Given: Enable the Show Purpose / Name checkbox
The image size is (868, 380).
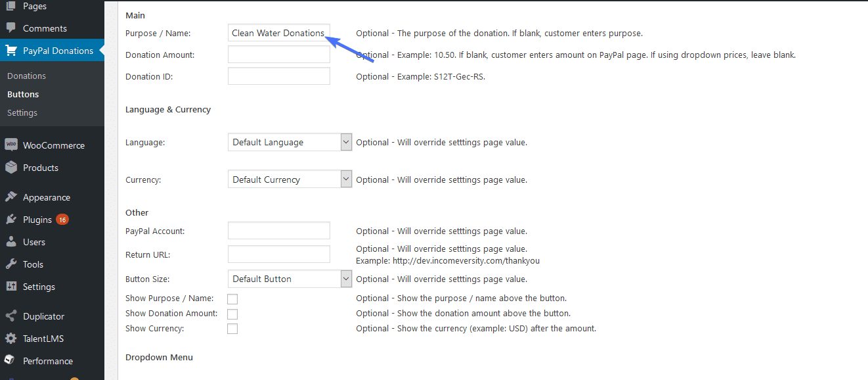Looking at the screenshot, I should 232,299.
